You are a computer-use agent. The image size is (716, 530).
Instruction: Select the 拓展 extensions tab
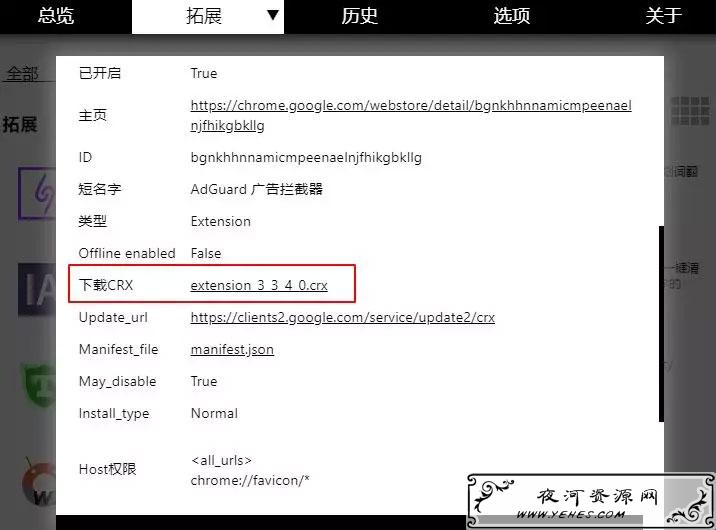click(x=204, y=16)
